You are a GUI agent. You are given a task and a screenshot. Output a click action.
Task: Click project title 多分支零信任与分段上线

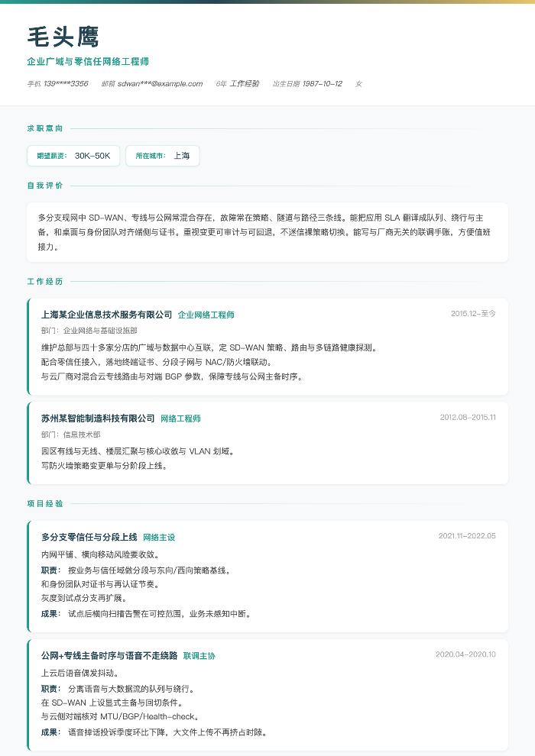pyautogui.click(x=89, y=537)
